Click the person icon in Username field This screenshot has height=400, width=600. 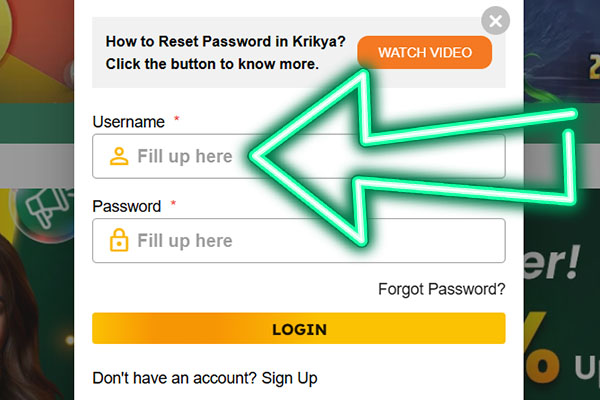[x=119, y=156]
